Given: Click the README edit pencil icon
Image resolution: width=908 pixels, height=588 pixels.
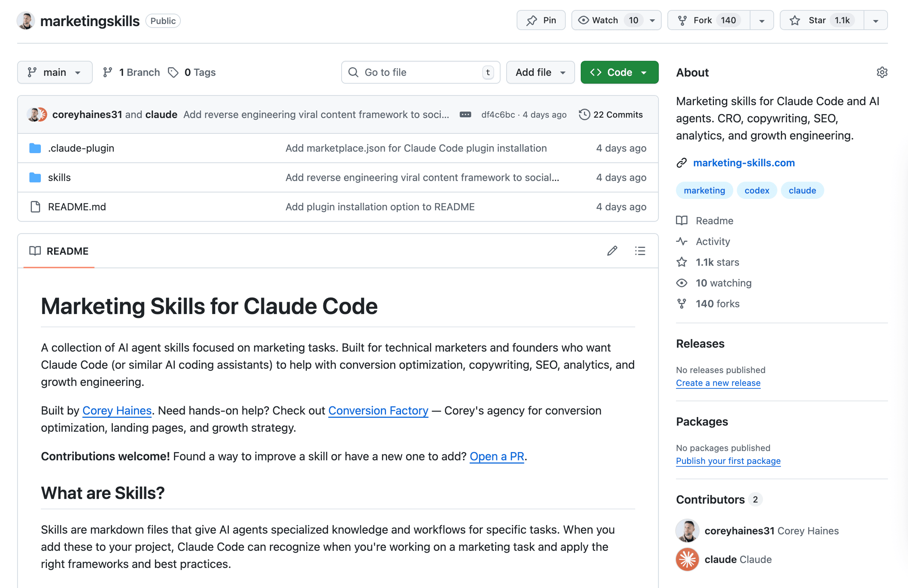Looking at the screenshot, I should (612, 251).
